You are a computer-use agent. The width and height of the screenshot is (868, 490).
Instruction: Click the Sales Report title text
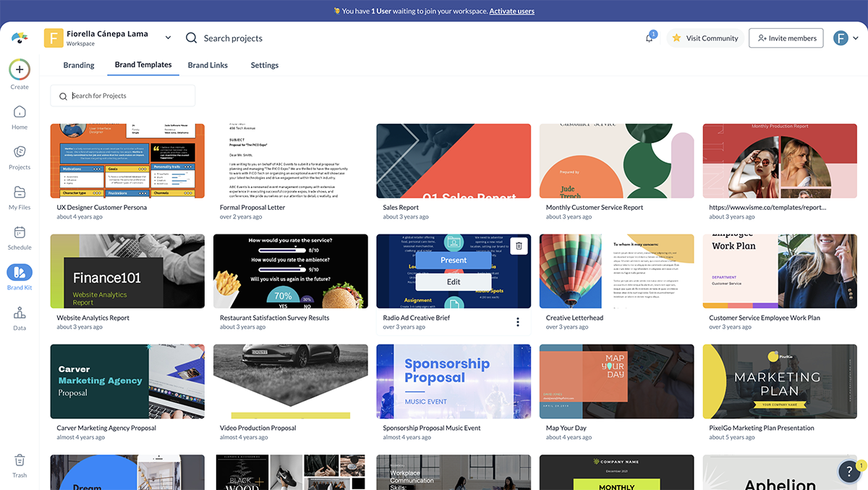pyautogui.click(x=401, y=207)
